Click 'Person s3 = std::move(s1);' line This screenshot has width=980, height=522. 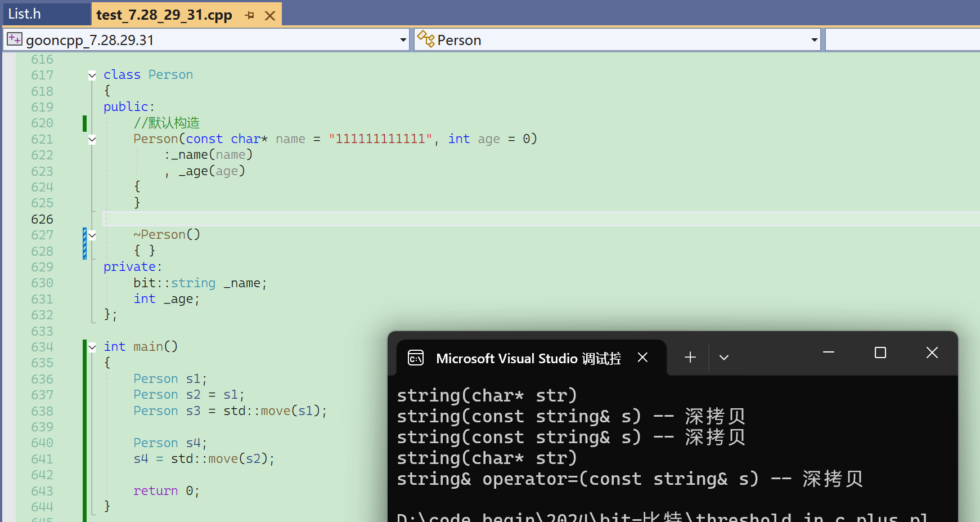coord(230,411)
